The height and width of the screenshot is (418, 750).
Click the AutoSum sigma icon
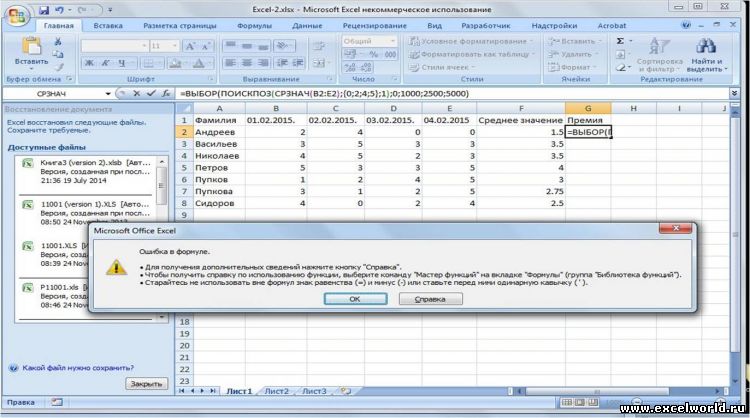[620, 41]
